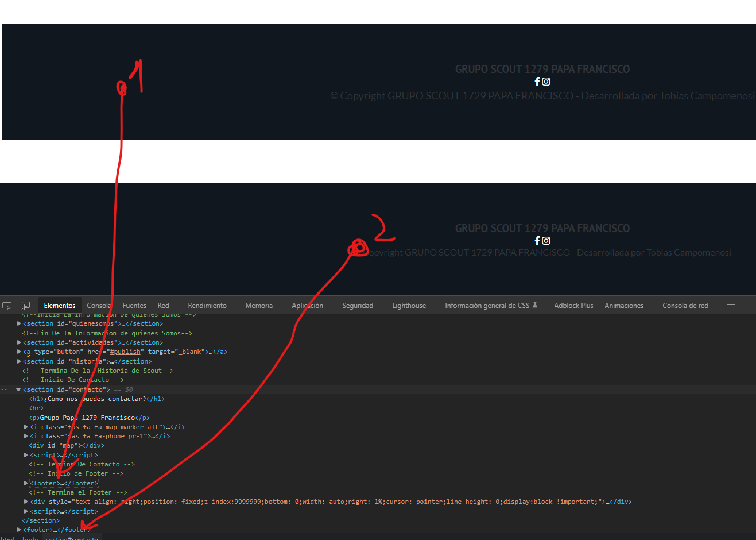
Task: Click the Instagram icon in the upper footer
Action: [546, 82]
